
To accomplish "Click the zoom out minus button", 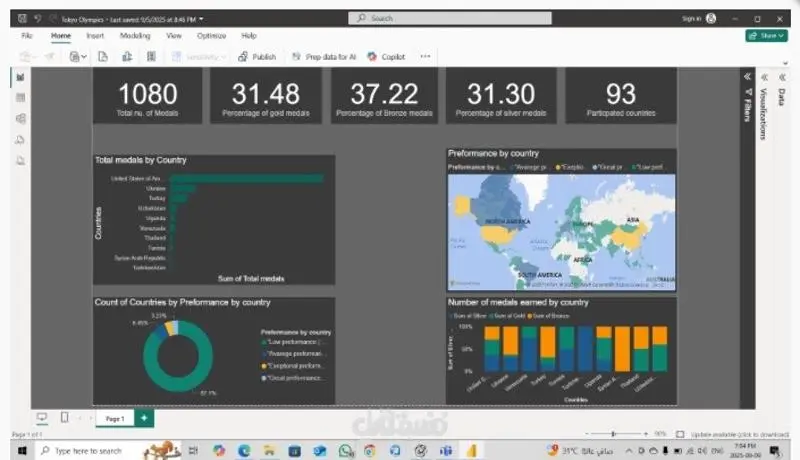I will [587, 434].
